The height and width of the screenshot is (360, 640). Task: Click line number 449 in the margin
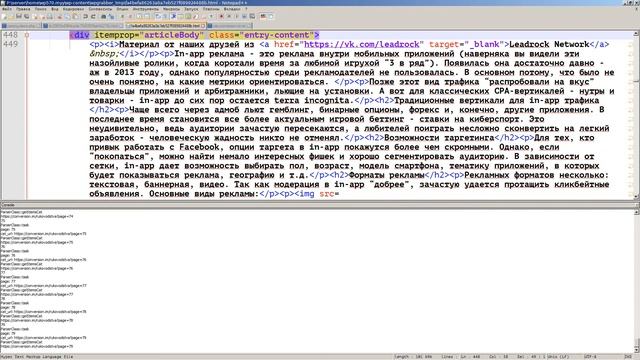click(x=10, y=44)
